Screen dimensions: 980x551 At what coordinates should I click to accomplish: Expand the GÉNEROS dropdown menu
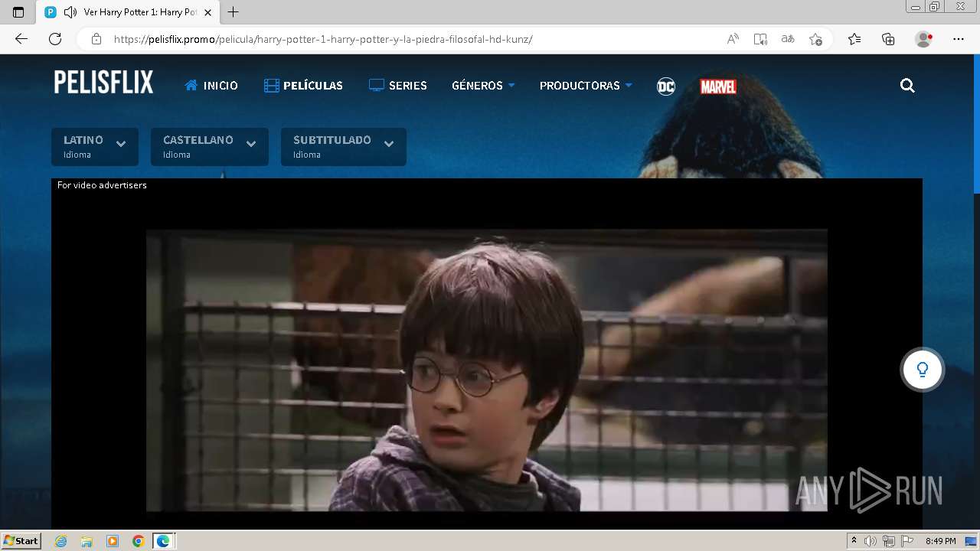(x=483, y=86)
